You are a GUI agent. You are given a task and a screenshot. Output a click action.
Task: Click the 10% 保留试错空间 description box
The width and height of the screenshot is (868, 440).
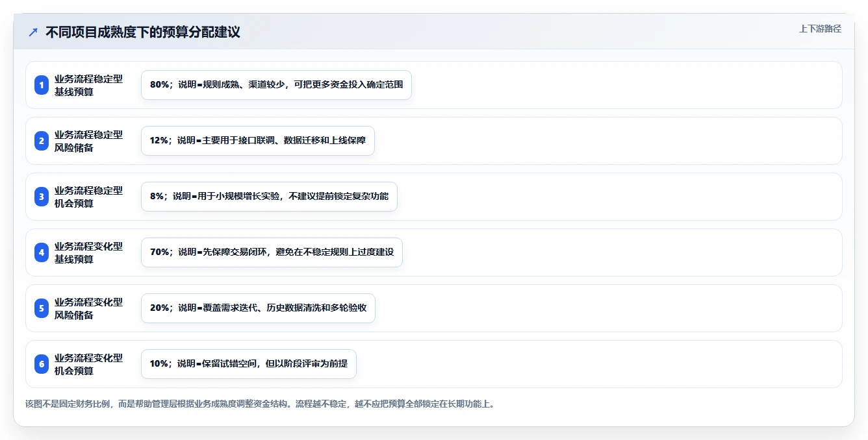[x=249, y=364]
